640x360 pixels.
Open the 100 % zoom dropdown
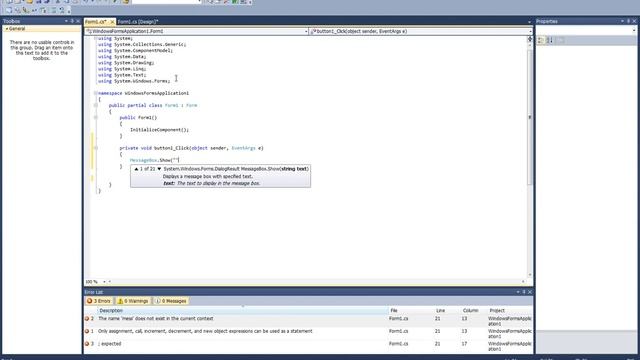104,282
